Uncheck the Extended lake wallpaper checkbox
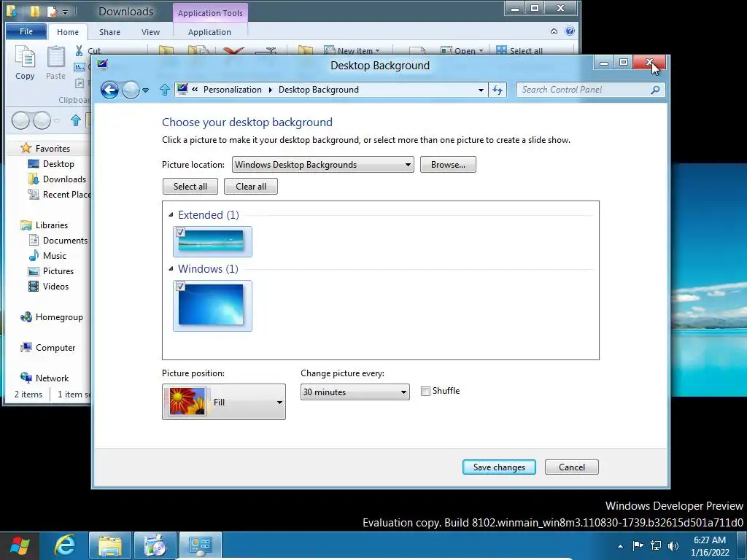The width and height of the screenshot is (747, 560). coord(180,233)
